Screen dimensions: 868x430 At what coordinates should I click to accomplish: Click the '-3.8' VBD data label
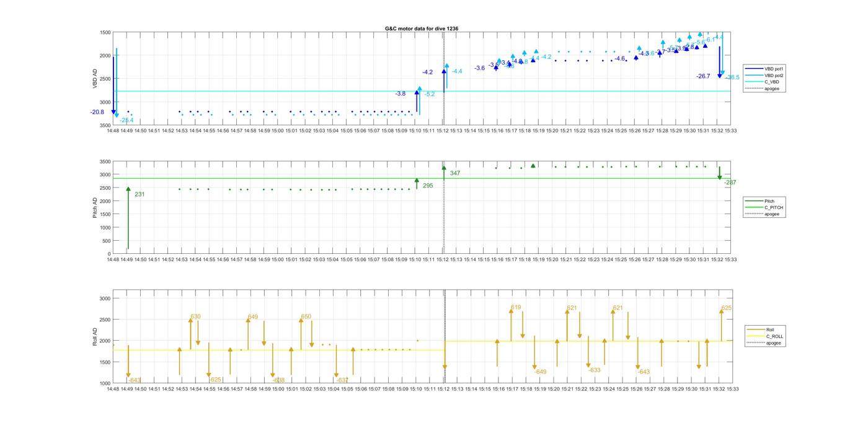click(401, 94)
